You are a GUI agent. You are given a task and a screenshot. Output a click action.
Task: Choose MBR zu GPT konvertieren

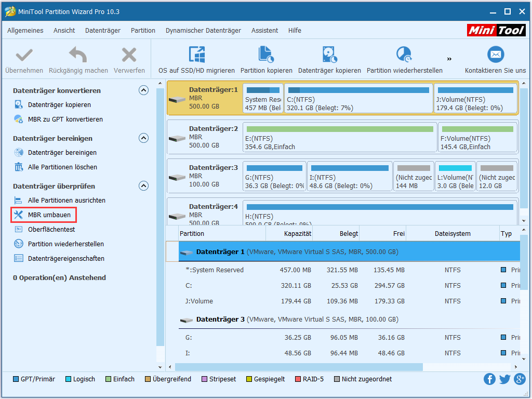[x=65, y=119]
